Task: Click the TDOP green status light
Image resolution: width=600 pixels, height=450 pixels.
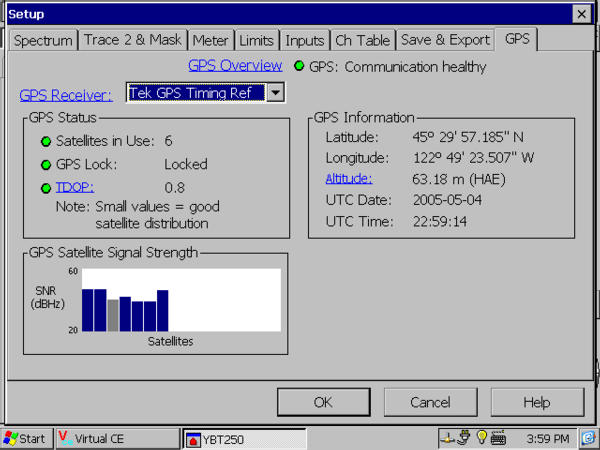Action: click(x=45, y=187)
